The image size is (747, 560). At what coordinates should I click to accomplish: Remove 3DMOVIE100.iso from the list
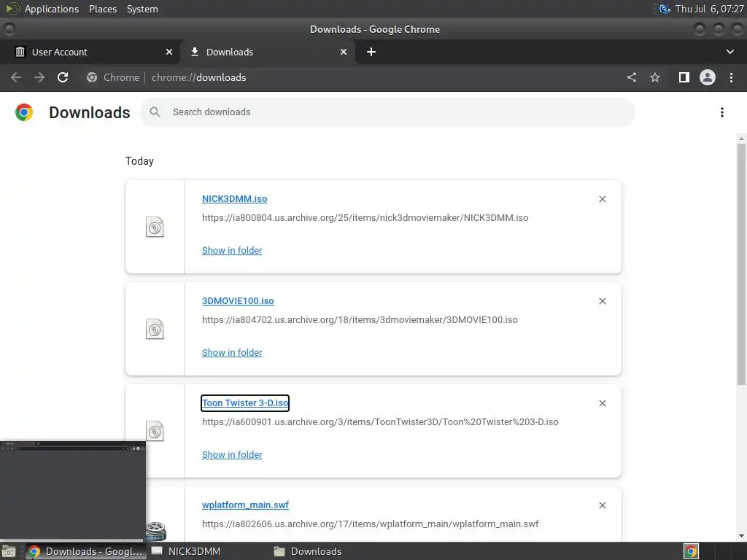click(x=602, y=301)
